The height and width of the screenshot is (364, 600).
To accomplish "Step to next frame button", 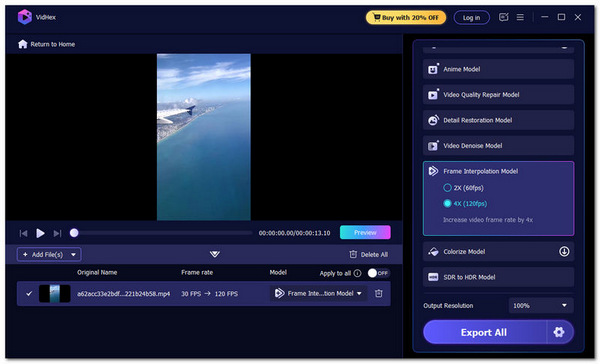I will (57, 233).
